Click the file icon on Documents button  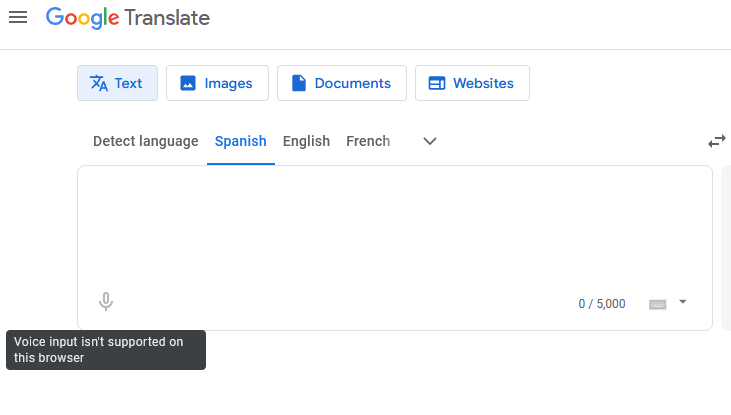(x=298, y=84)
